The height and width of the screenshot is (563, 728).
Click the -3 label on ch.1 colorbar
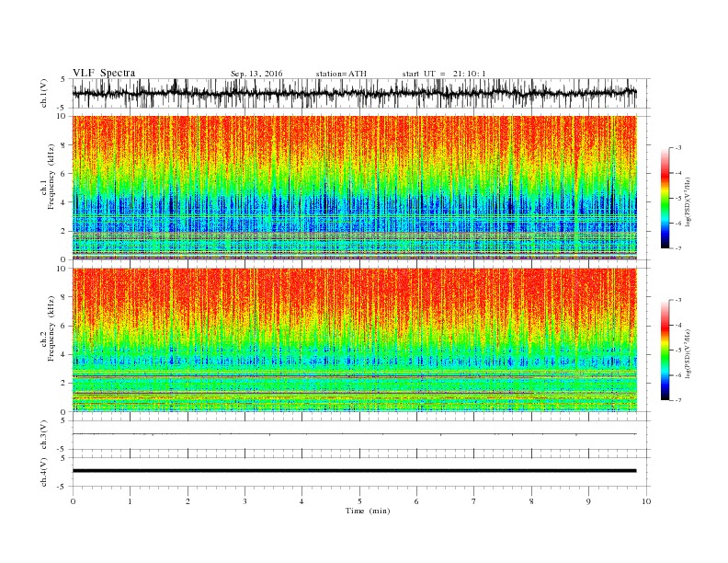[x=678, y=148]
